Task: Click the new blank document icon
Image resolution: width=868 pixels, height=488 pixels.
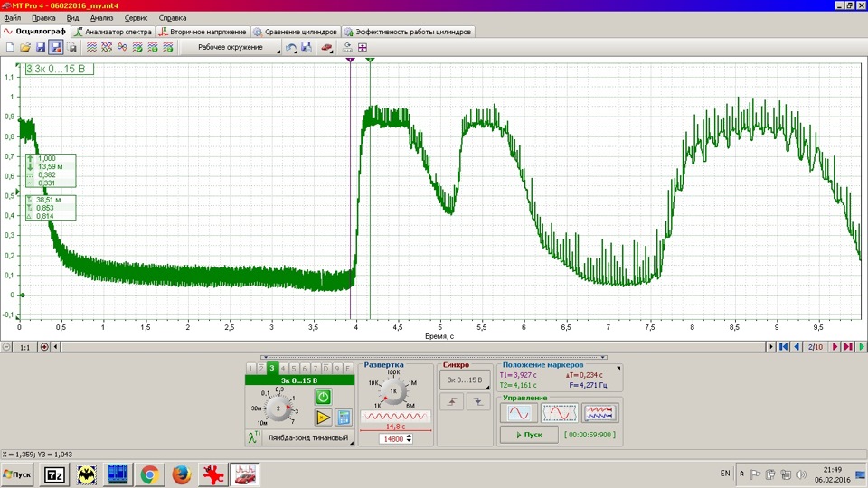Action: pos(10,47)
